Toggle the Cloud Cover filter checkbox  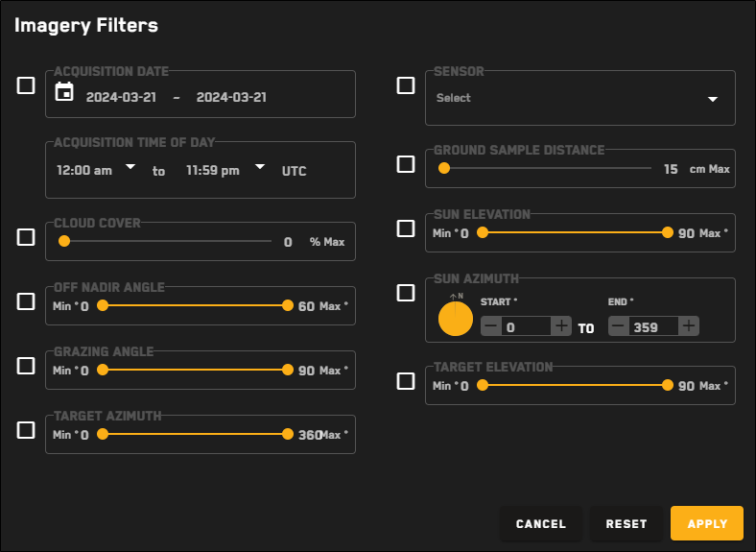pos(26,236)
